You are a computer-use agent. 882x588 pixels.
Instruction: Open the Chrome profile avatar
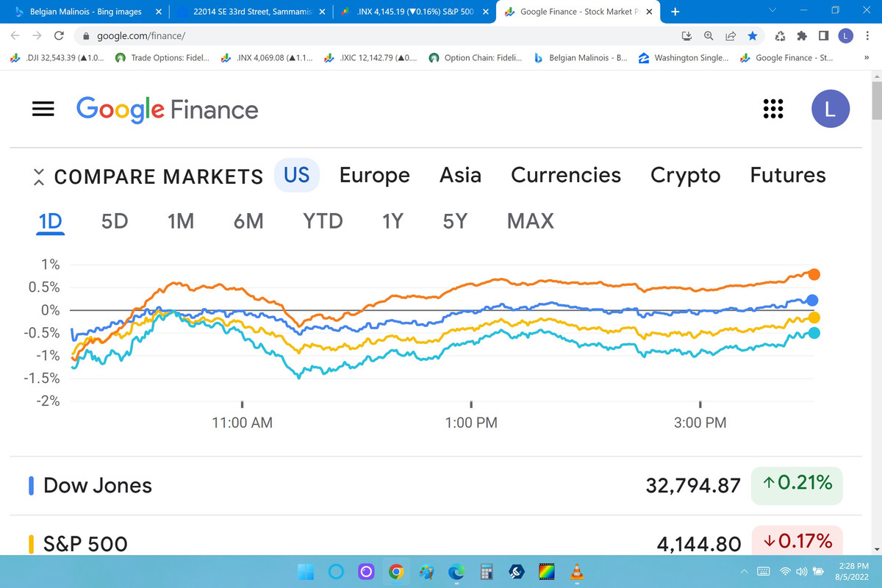pyautogui.click(x=846, y=35)
